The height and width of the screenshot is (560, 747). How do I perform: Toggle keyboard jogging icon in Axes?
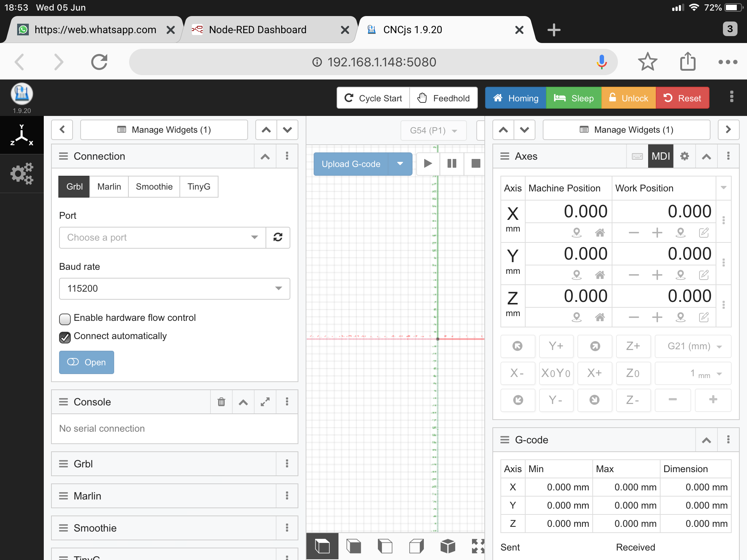(637, 156)
